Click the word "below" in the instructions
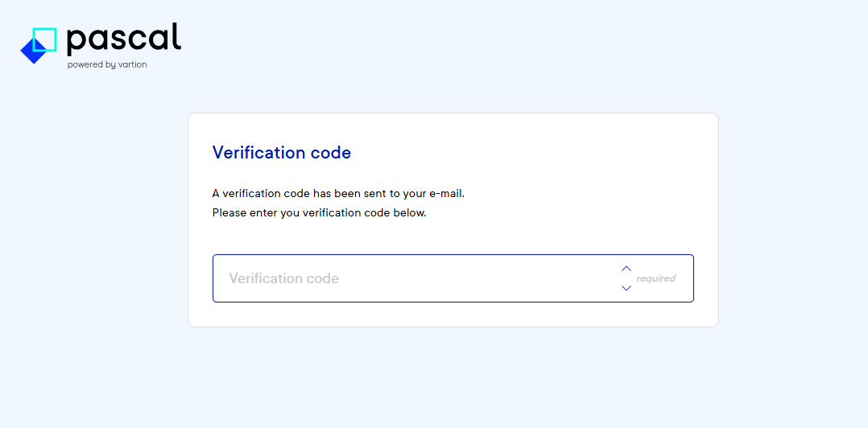Image resolution: width=868 pixels, height=428 pixels. pyautogui.click(x=409, y=212)
